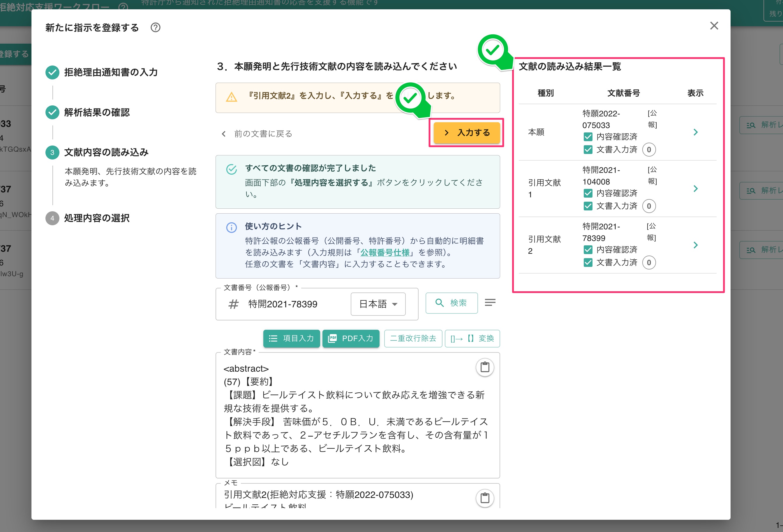This screenshot has height=532, width=783.
Task: Click the magnifier icon in 検索 button
Action: click(x=439, y=303)
